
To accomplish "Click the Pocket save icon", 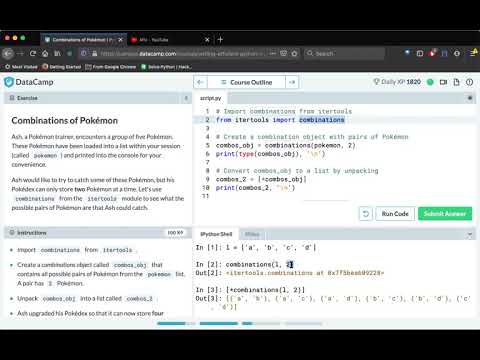I will (283, 53).
